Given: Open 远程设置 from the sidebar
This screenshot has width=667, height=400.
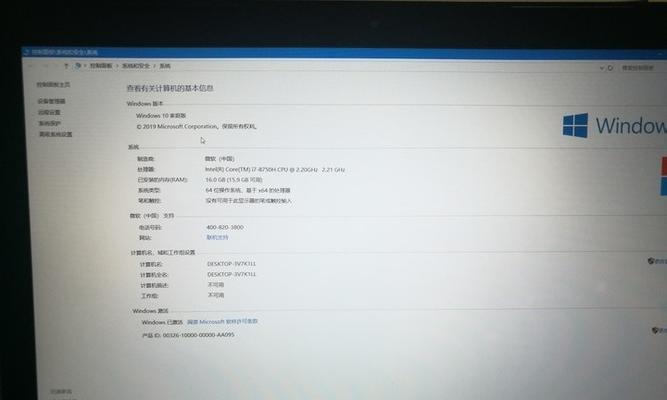Looking at the screenshot, I should tap(49, 112).
